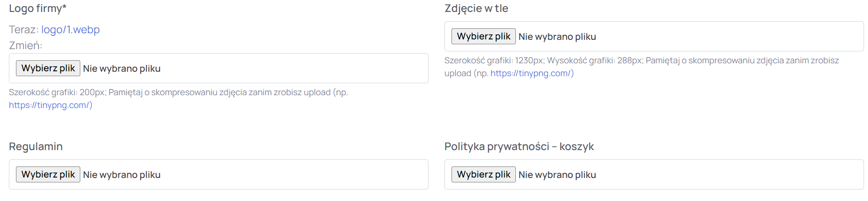Click the 'Zdjęcie w tle' label
Viewport: 868px width, 201px height.
tap(476, 8)
